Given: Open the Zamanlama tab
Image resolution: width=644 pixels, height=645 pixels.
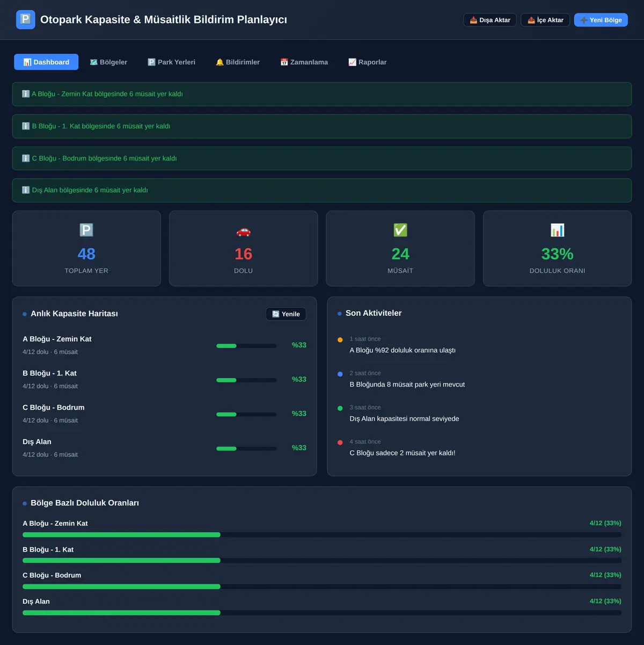Looking at the screenshot, I should [x=304, y=62].
